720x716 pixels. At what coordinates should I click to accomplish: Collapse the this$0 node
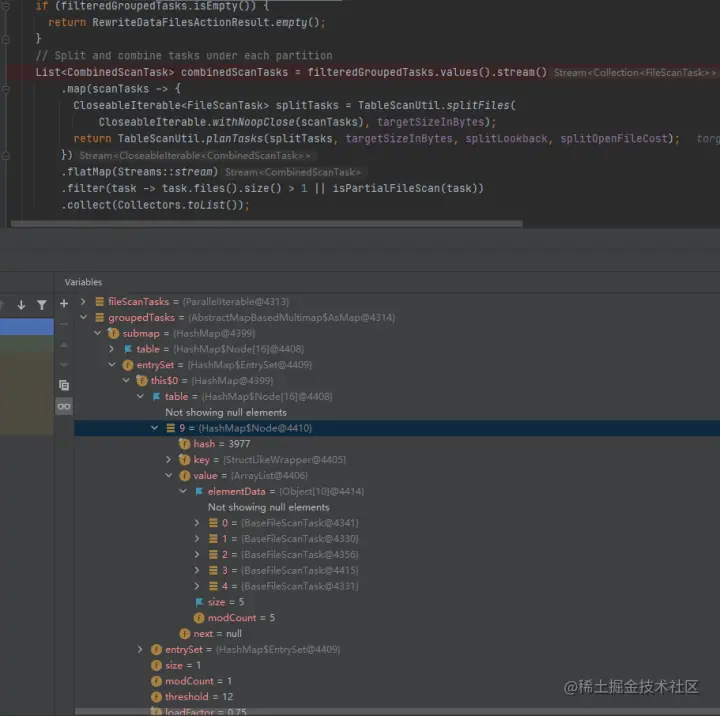(x=126, y=380)
